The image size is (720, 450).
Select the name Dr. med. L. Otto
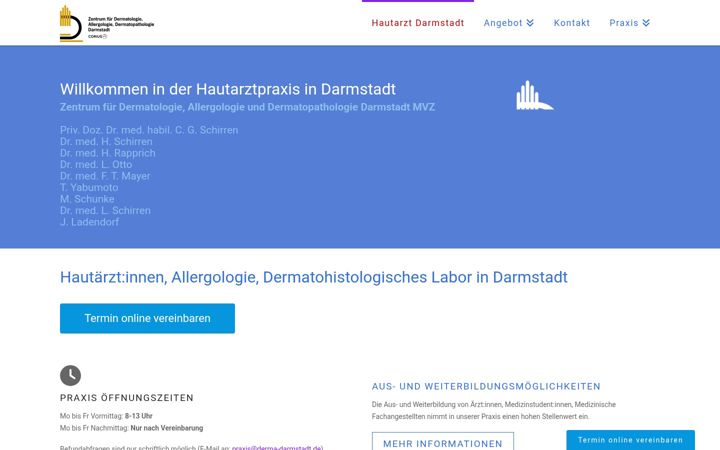96,164
